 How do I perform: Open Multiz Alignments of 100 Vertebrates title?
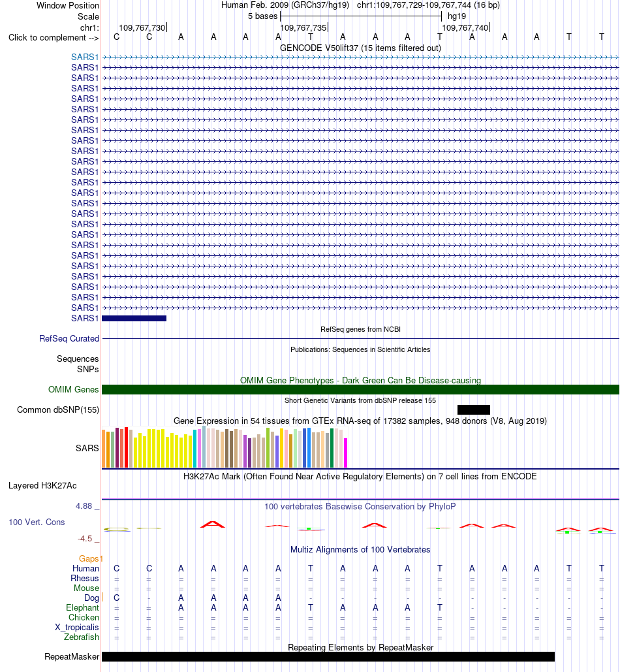click(360, 549)
